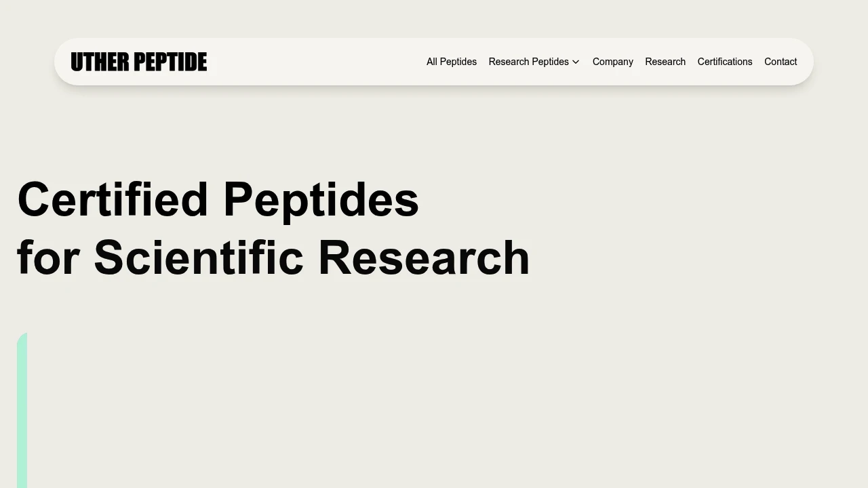
Task: Click "Research" in the large headline
Action: [424, 258]
